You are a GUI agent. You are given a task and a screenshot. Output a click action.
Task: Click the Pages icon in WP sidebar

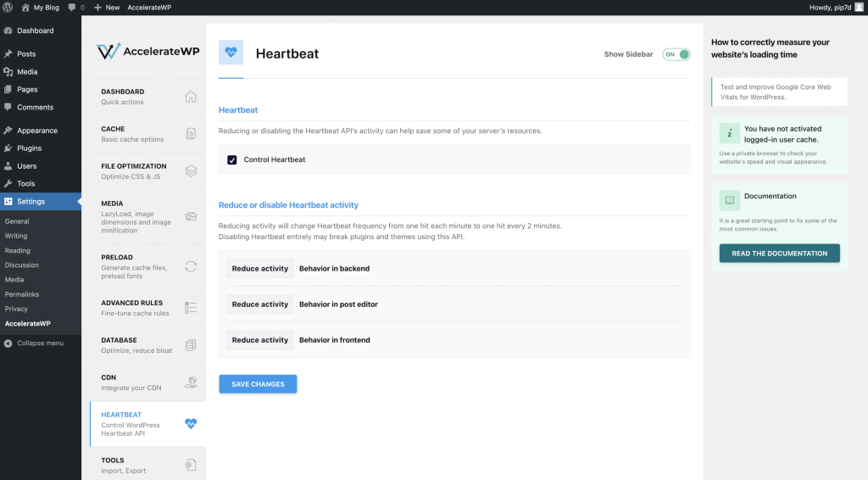pyautogui.click(x=8, y=89)
